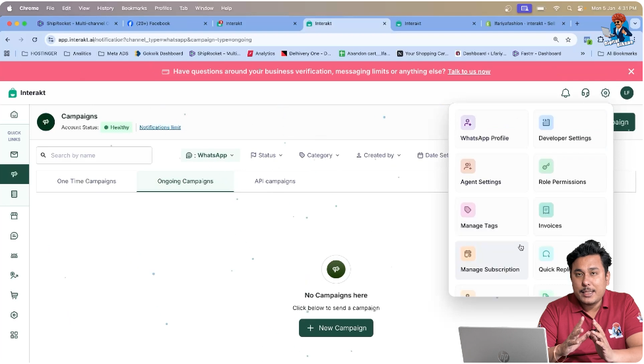Open the sidebar user analytics icon
The width and height of the screenshot is (644, 364).
pos(15,276)
